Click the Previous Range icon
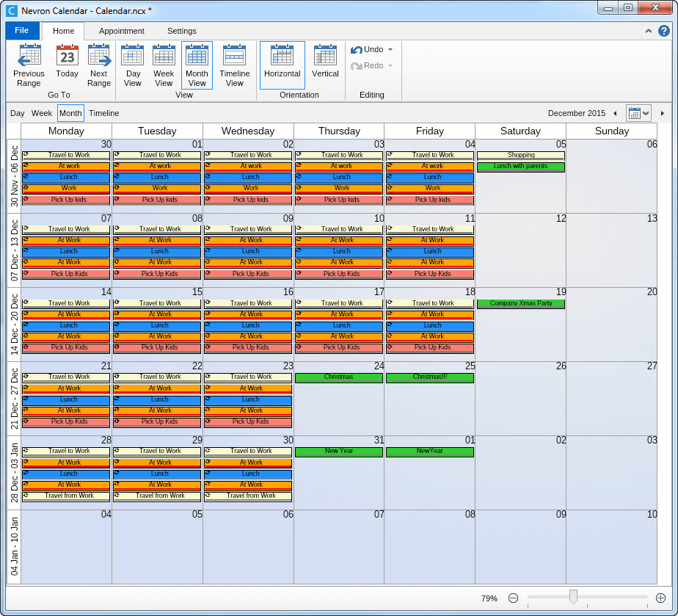 coord(29,56)
